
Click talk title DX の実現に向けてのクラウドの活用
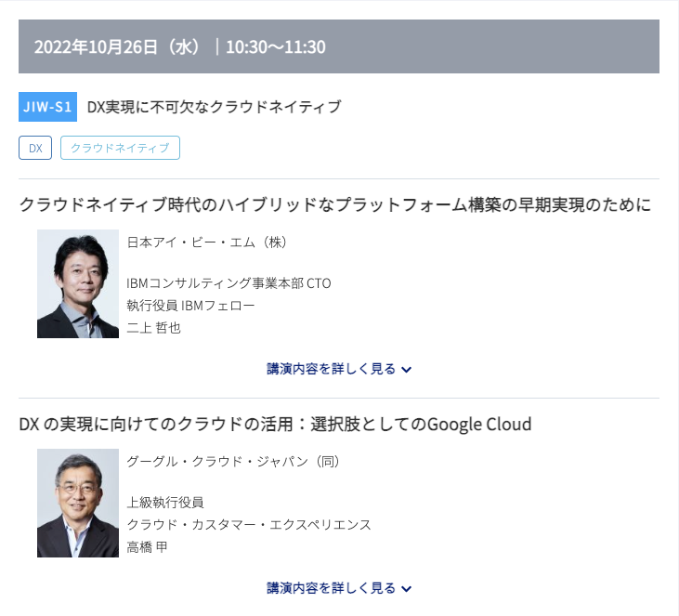[x=158, y=424]
